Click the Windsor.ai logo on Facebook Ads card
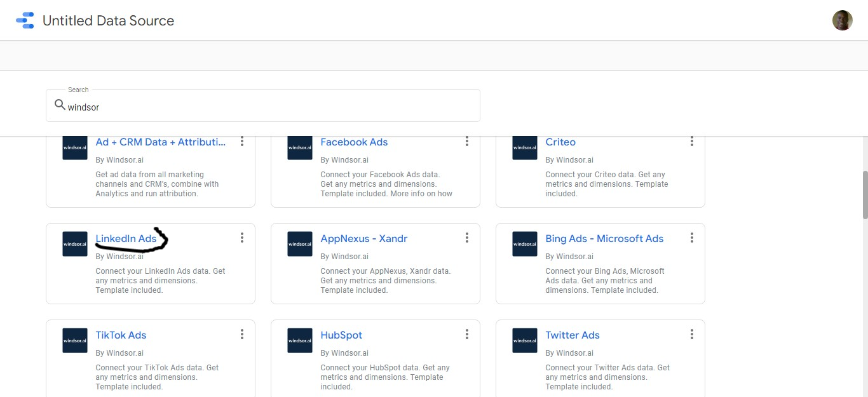The height and width of the screenshot is (397, 868). (300, 147)
